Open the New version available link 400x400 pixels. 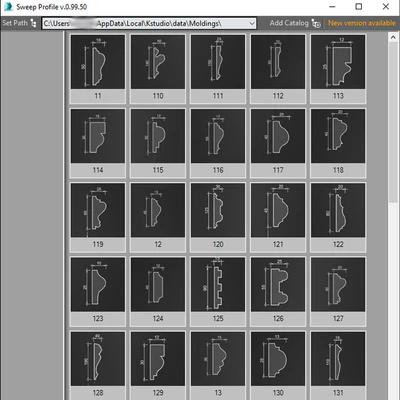pyautogui.click(x=362, y=23)
